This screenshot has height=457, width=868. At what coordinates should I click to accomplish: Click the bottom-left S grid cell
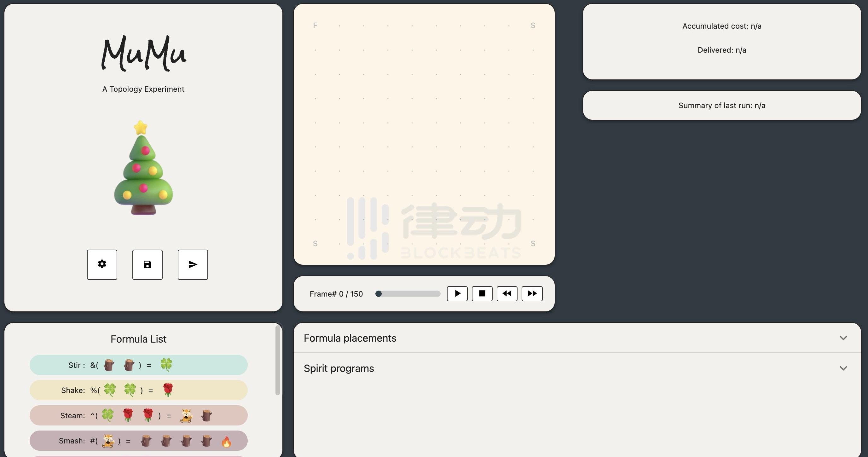tap(315, 243)
